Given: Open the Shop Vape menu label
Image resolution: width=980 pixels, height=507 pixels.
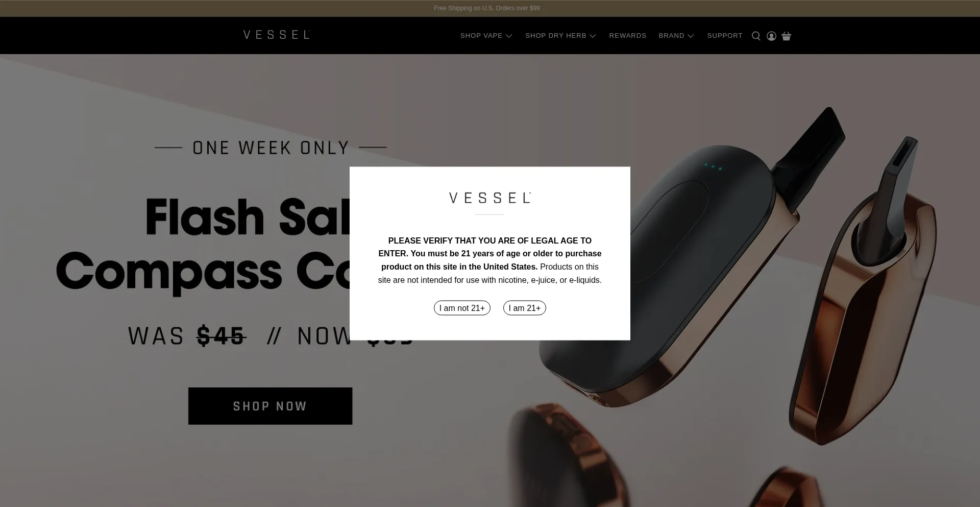Looking at the screenshot, I should [481, 36].
